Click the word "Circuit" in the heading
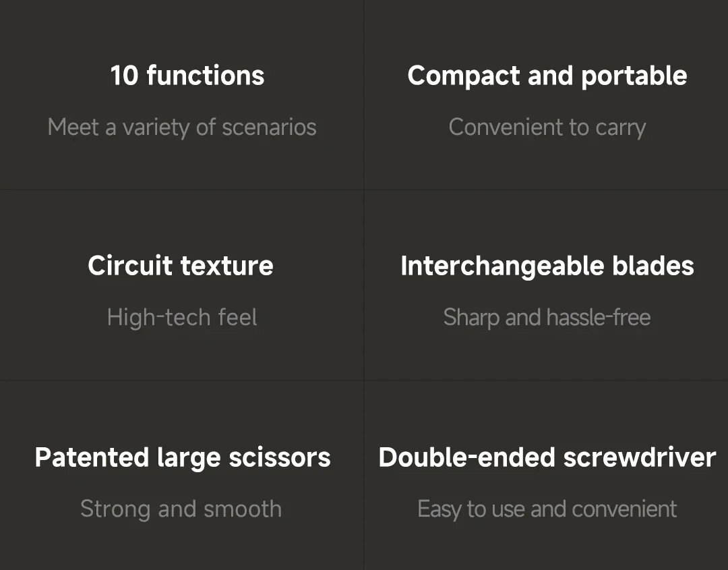 click(x=130, y=266)
